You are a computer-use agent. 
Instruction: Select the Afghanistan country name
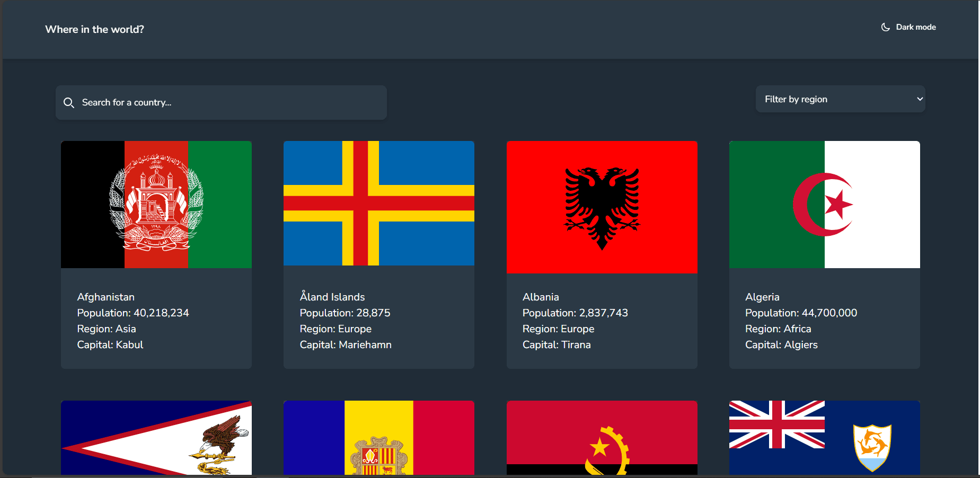[x=106, y=297]
